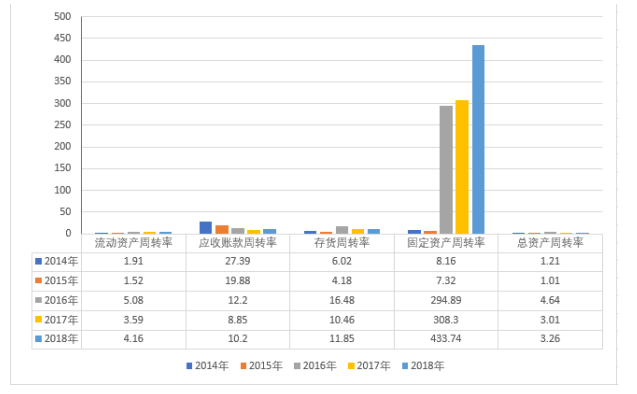Image resolution: width=637 pixels, height=394 pixels.
Task: Select the 2016年 row header in data table
Action: (x=56, y=300)
